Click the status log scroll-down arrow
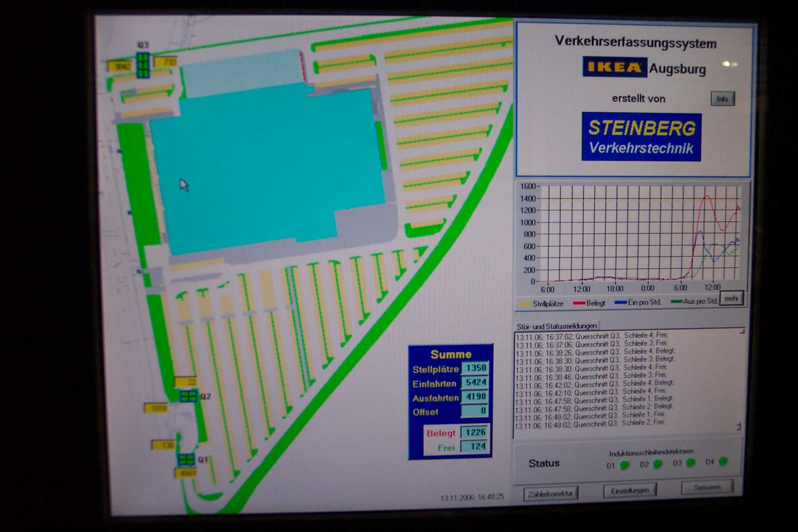The height and width of the screenshot is (532, 798). (x=738, y=426)
